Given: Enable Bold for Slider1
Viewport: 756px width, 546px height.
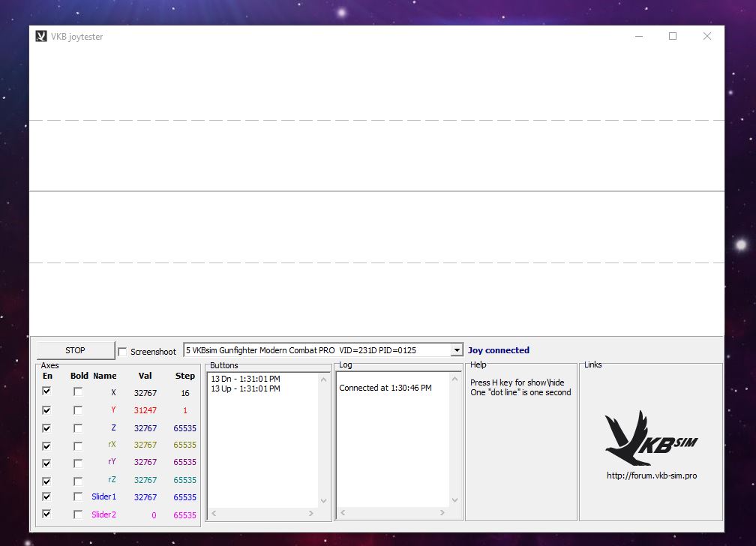Looking at the screenshot, I should tap(78, 496).
